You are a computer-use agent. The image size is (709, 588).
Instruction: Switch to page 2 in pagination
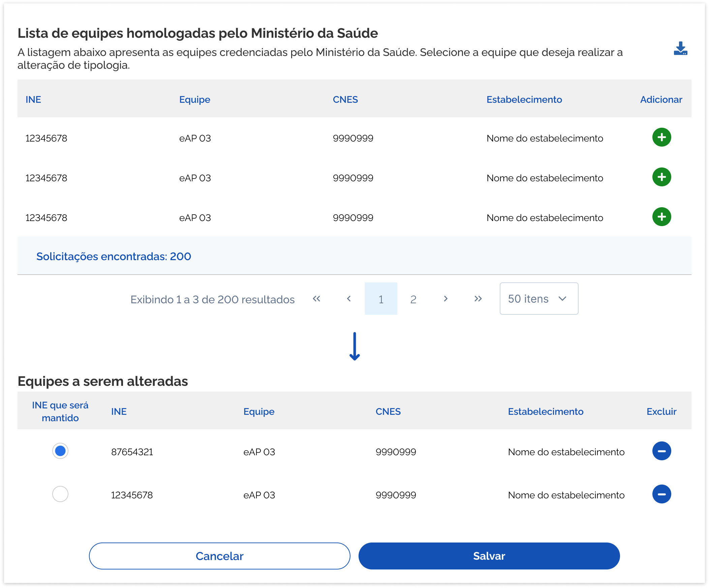coord(413,299)
